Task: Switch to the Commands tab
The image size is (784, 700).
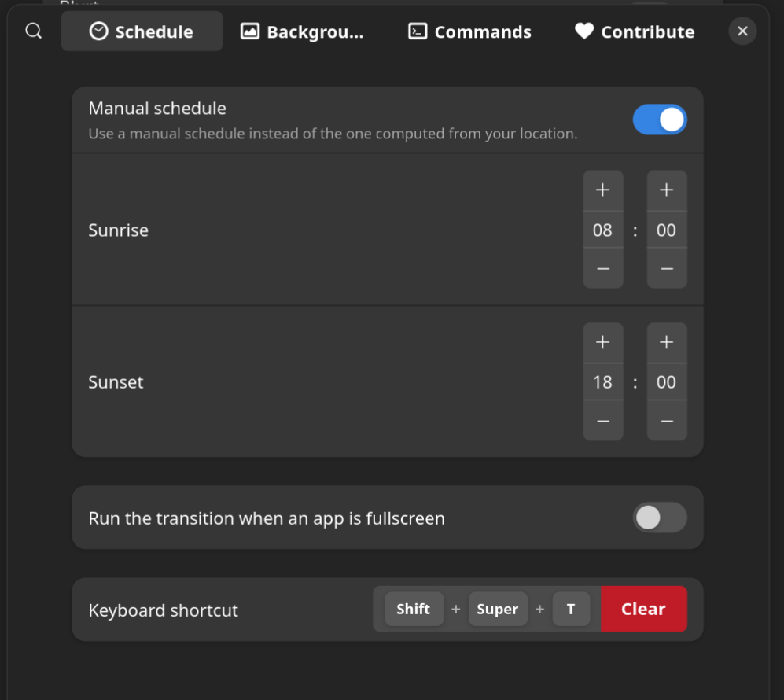Action: click(x=469, y=31)
